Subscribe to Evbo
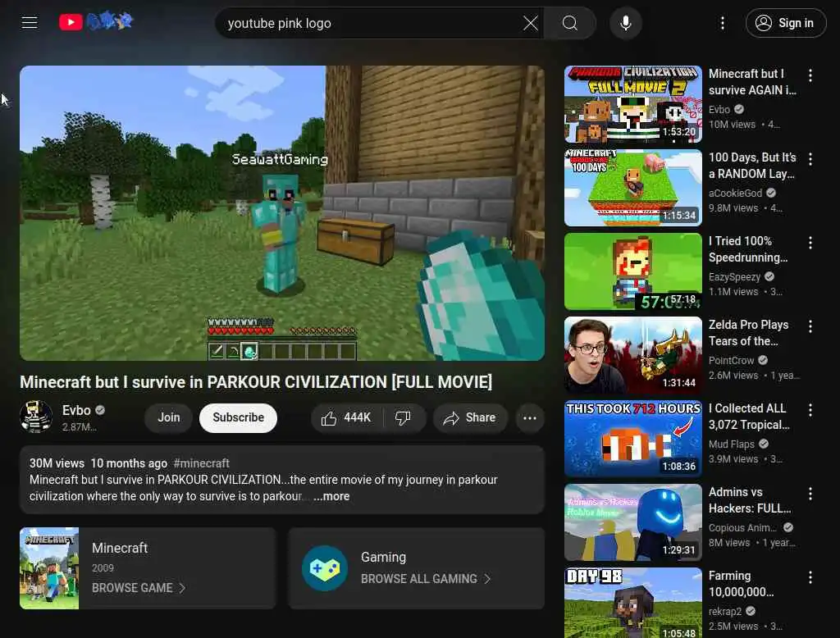 tap(239, 417)
